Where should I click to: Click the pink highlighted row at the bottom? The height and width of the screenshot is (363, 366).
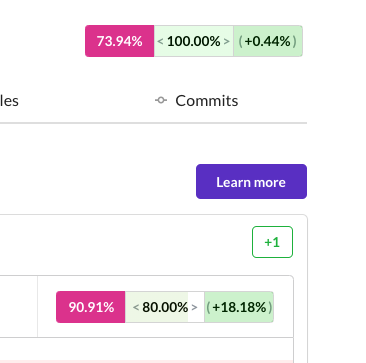[x=147, y=361]
